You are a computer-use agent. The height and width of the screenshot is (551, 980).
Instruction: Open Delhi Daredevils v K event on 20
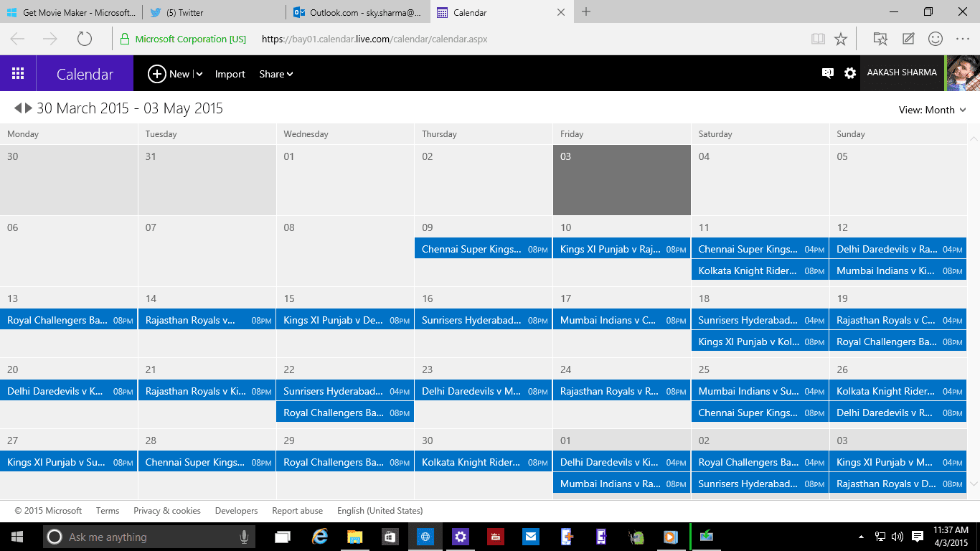click(69, 391)
